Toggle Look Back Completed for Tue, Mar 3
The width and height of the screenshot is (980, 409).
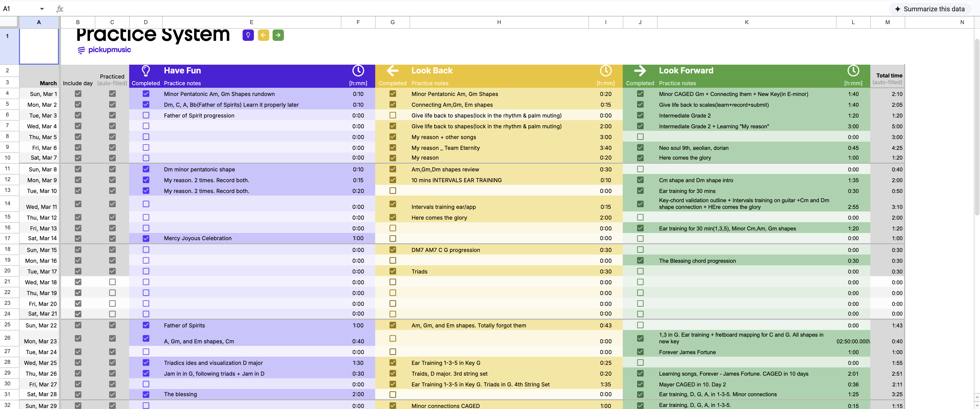tap(393, 115)
